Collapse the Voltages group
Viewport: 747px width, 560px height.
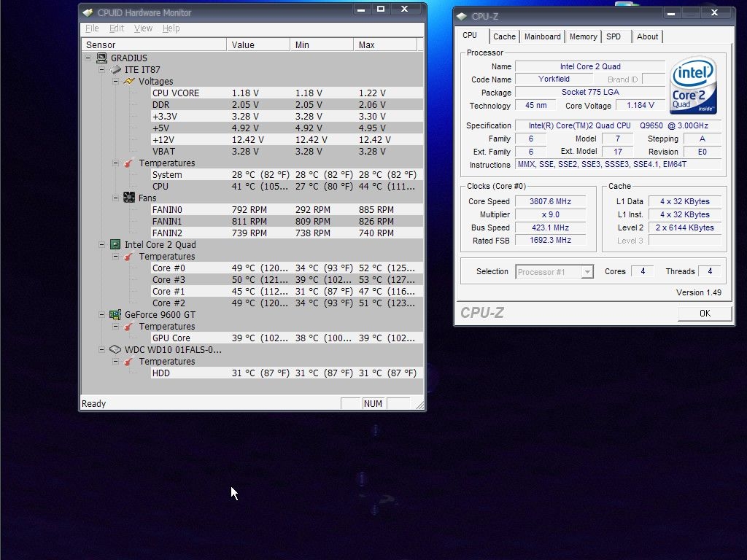tap(116, 82)
